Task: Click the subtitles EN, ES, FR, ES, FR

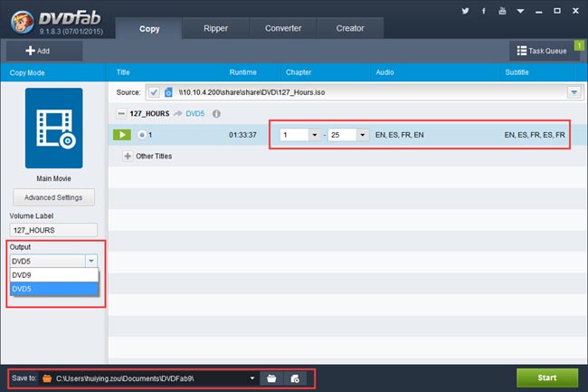Action: coord(535,135)
